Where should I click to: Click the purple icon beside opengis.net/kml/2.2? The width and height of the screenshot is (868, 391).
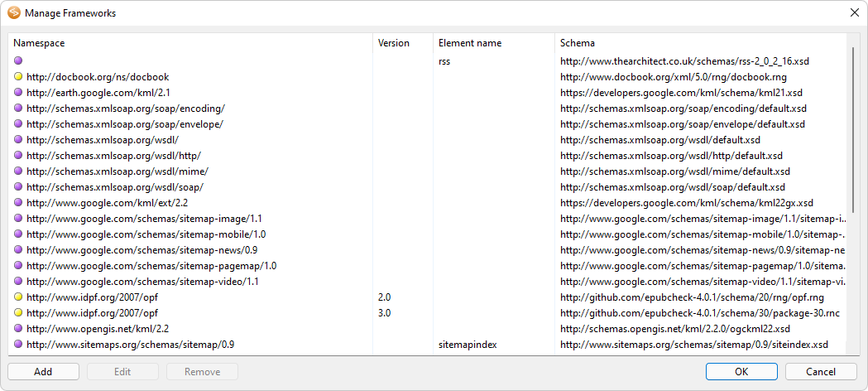coord(18,328)
